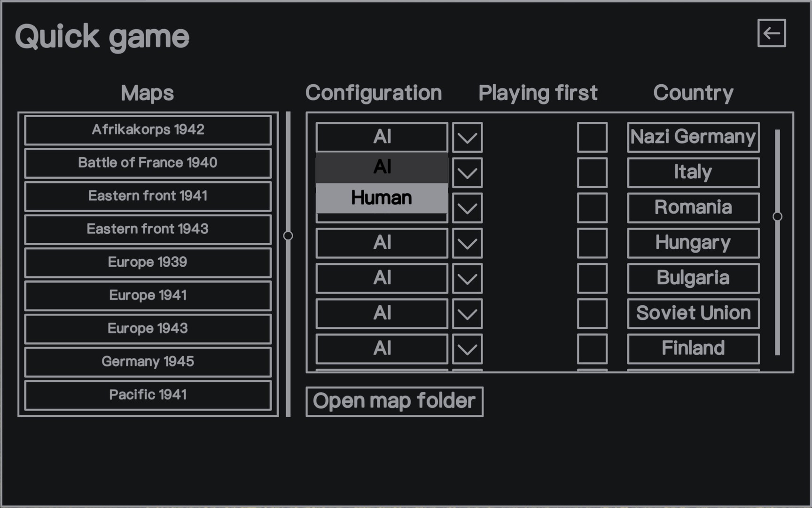Click the maps list scrollbar handle
The height and width of the screenshot is (508, 812).
click(x=288, y=236)
